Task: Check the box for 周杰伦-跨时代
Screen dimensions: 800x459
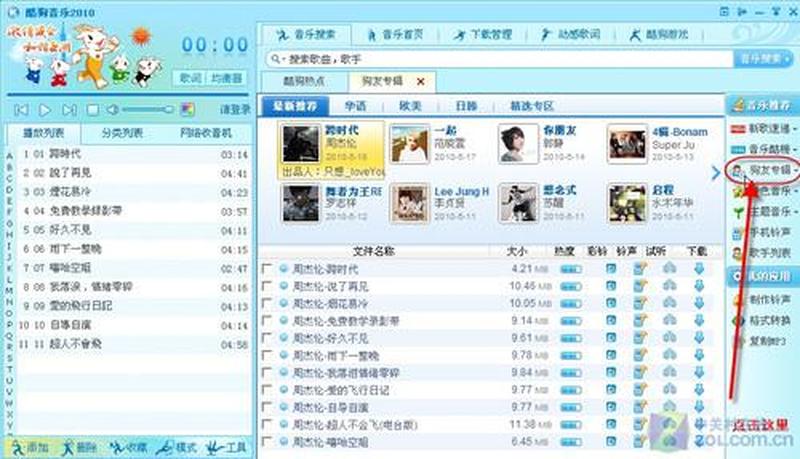Action: (266, 268)
